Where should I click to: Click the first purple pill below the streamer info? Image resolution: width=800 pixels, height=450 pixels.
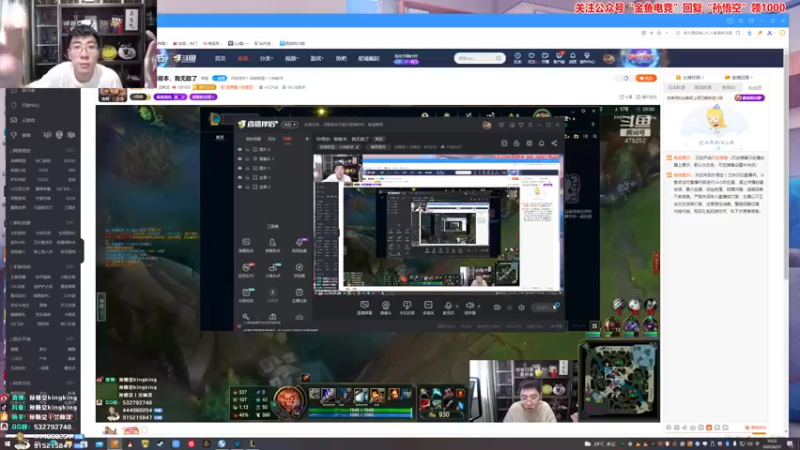(170, 97)
